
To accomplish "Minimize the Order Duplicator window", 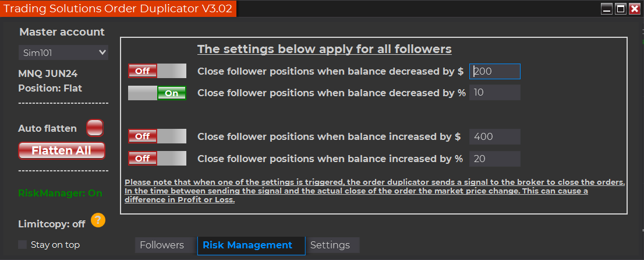I will [x=607, y=9].
